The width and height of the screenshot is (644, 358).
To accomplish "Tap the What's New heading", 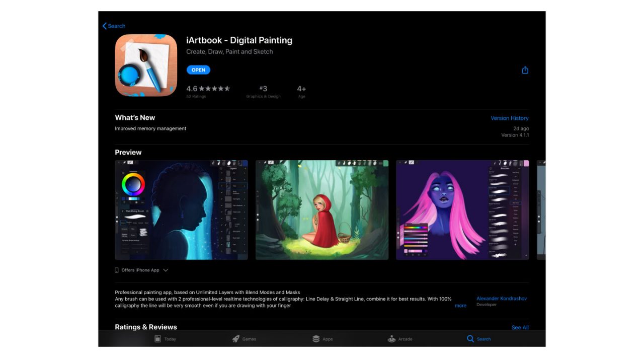I will (135, 117).
